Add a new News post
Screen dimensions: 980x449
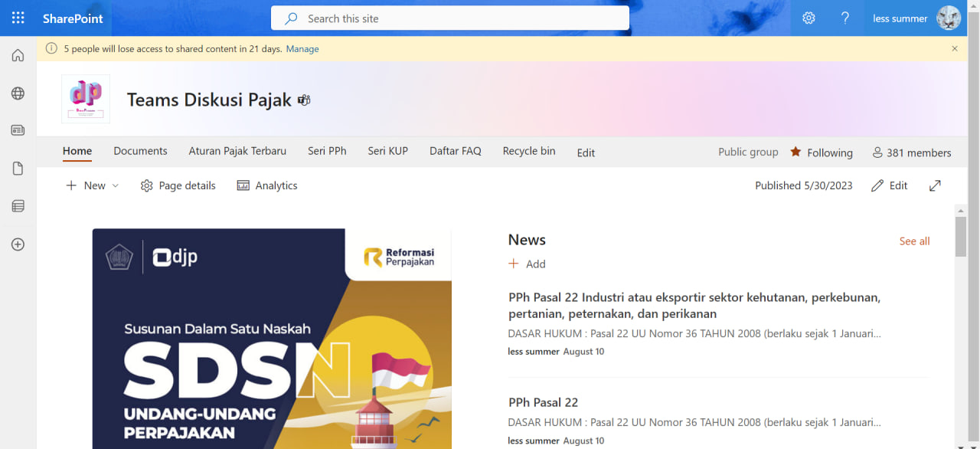527,263
